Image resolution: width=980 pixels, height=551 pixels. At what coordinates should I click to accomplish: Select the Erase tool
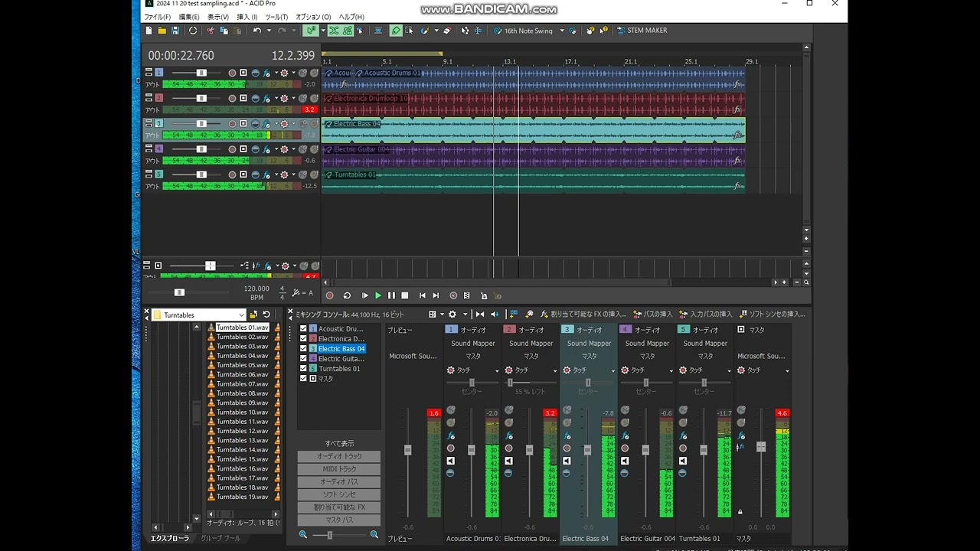447,31
